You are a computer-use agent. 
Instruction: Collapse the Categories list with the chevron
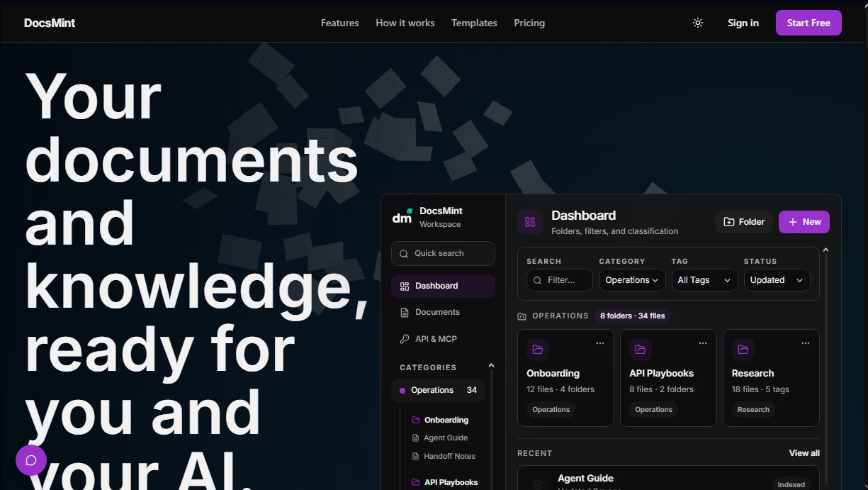pos(492,366)
